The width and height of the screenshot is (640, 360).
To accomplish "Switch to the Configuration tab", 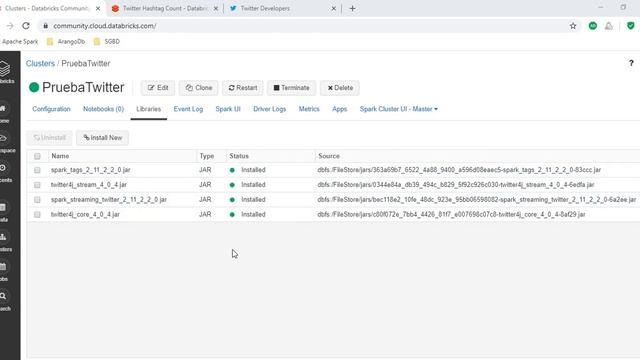I will tap(51, 109).
